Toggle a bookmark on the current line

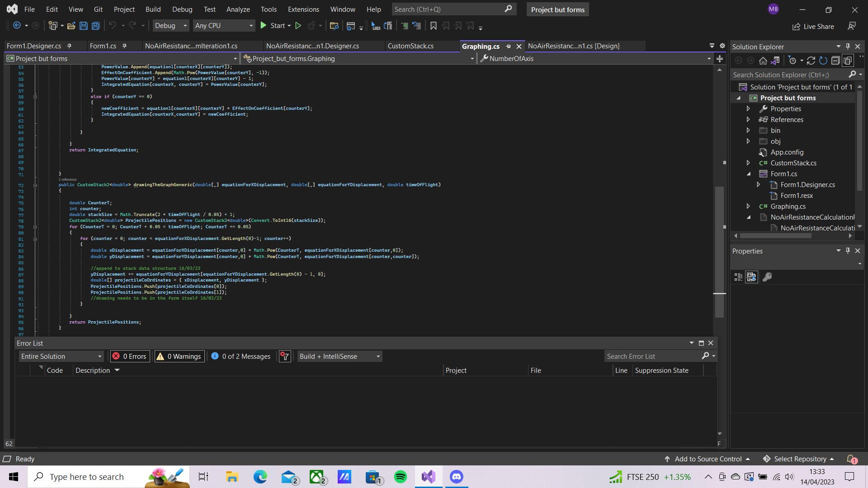[434, 26]
